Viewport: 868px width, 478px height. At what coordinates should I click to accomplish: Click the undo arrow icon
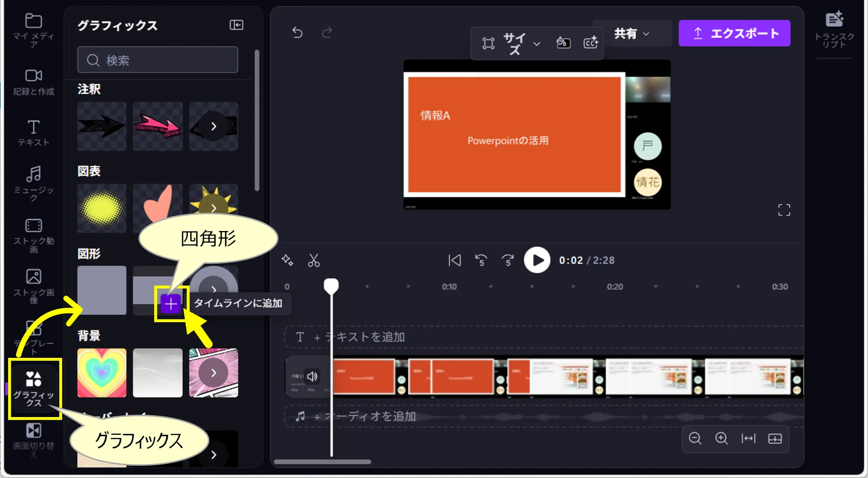(297, 33)
